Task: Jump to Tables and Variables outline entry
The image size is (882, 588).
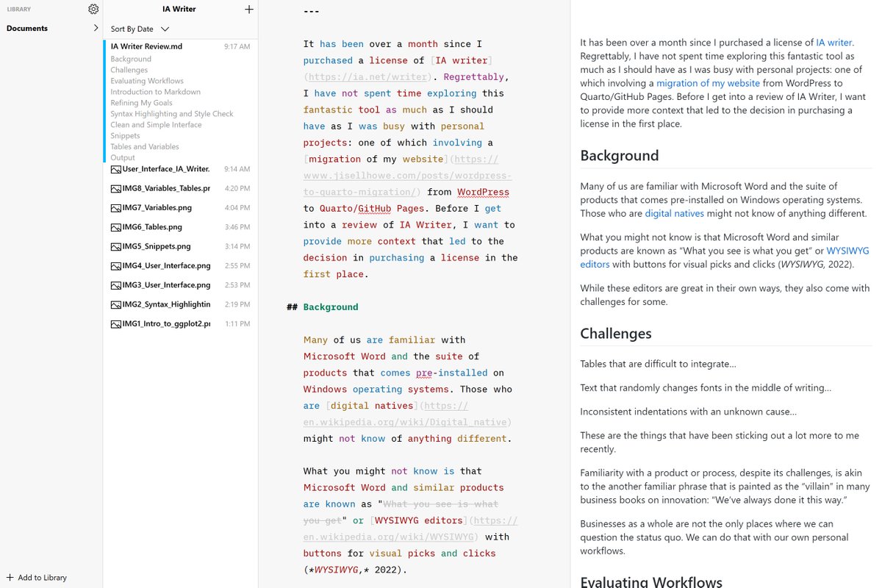Action: [144, 147]
